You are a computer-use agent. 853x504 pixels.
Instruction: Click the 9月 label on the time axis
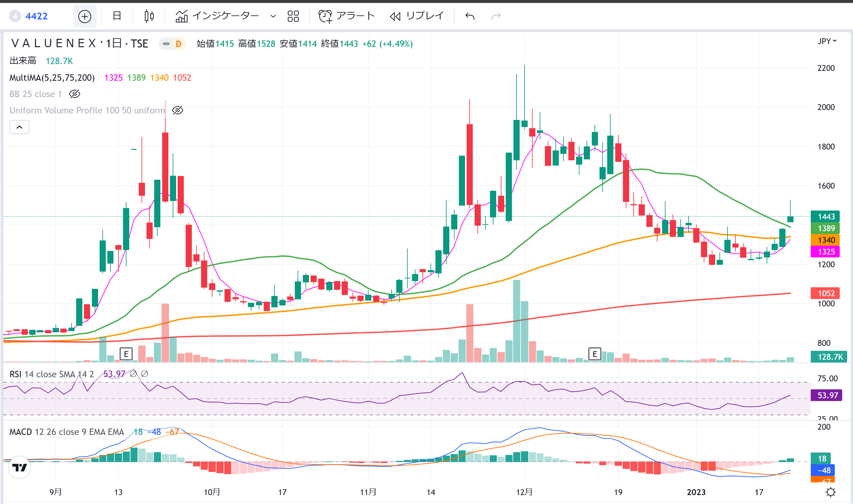tap(56, 492)
